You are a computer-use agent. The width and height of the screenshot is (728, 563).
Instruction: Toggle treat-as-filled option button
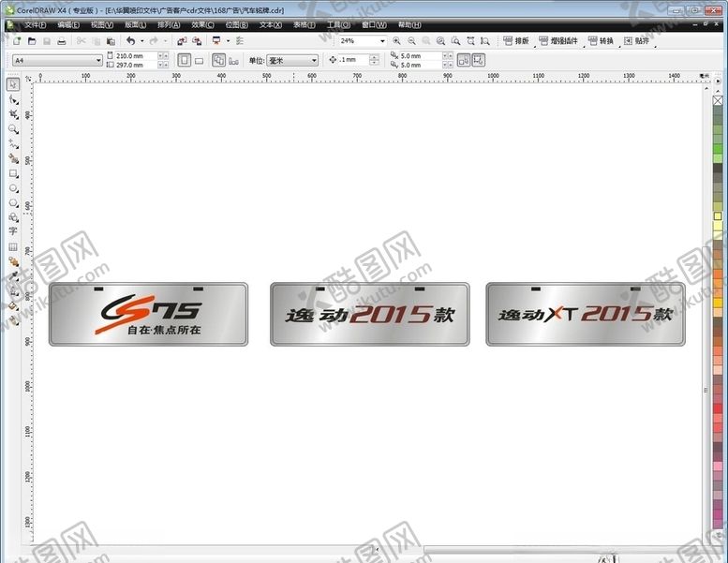464,60
